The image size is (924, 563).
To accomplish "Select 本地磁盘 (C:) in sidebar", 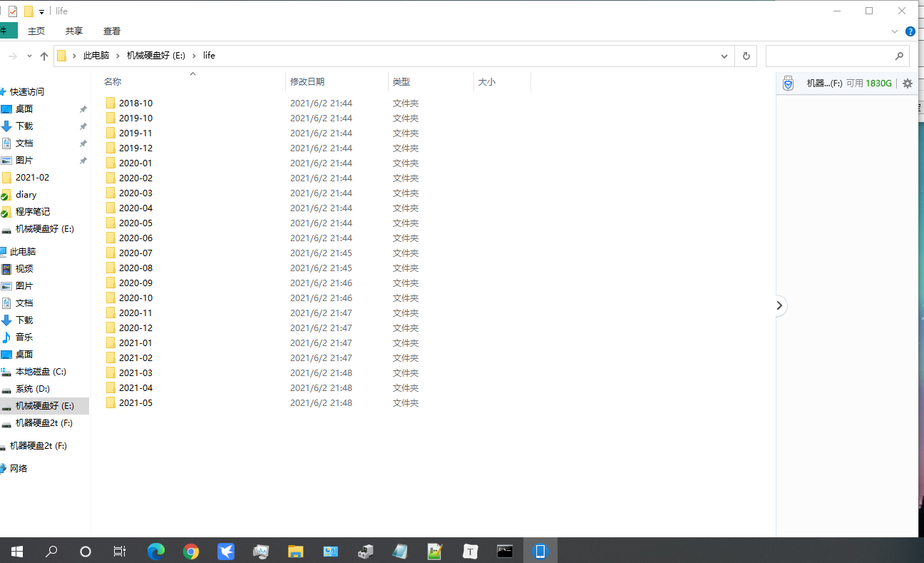I will tap(41, 372).
